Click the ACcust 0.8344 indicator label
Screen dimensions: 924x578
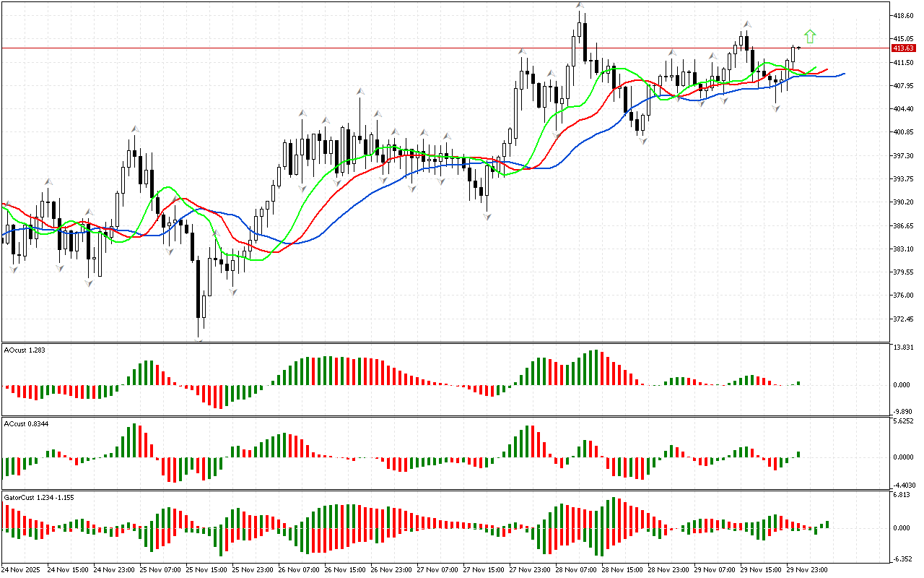27,423
